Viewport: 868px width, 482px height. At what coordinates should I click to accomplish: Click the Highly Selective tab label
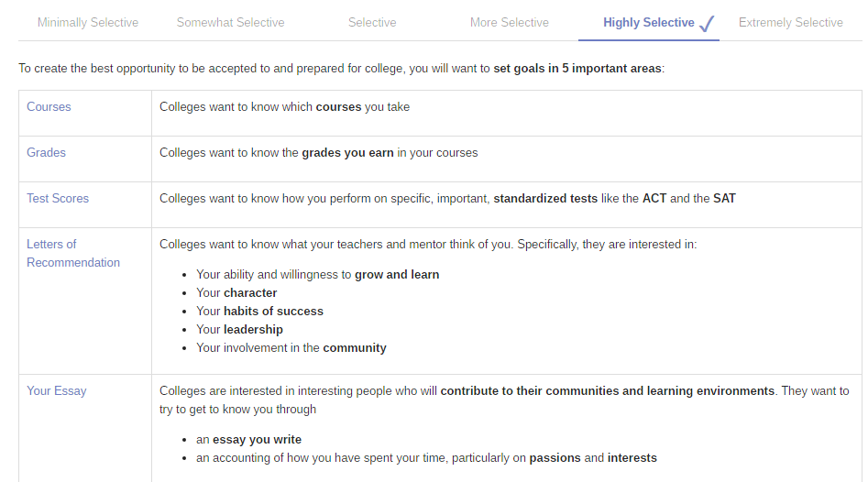(648, 23)
